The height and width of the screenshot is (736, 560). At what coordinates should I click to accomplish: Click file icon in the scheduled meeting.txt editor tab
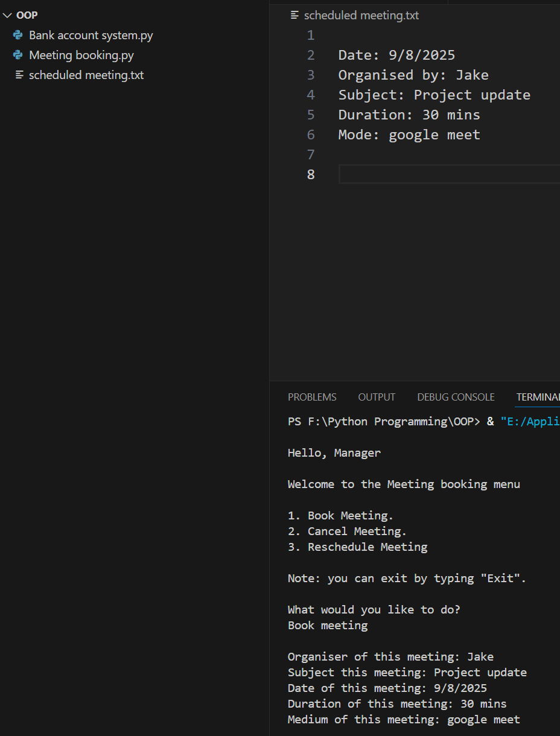tap(294, 15)
